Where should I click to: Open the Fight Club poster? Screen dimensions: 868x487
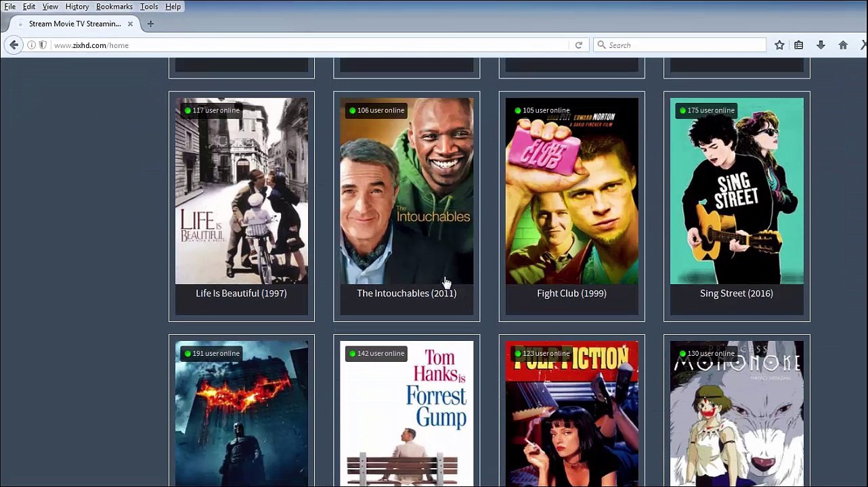(572, 191)
